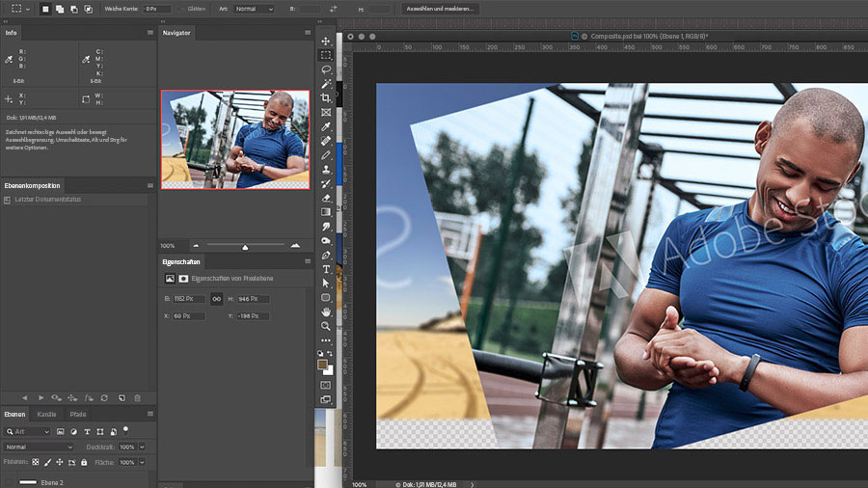868x488 pixels.
Task: Toggle smart object filter in Ebenen panel
Action: [114, 431]
